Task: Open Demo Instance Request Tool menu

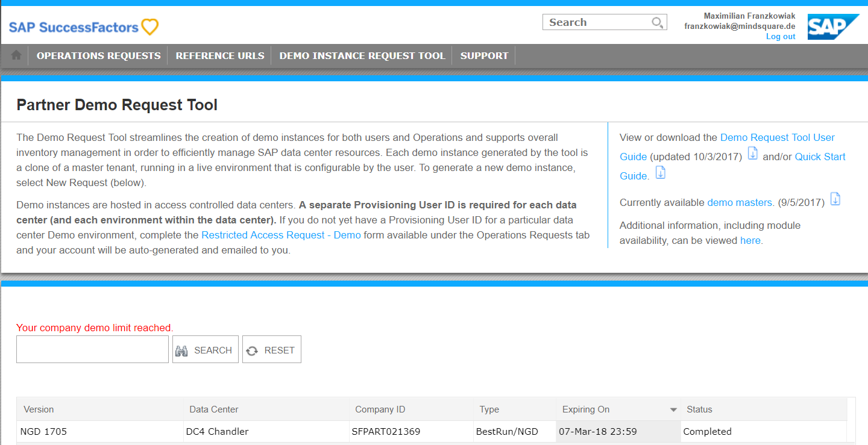Action: (x=362, y=55)
